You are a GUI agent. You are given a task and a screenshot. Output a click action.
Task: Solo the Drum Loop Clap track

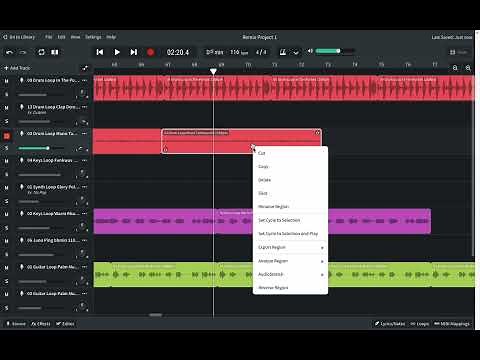click(6, 121)
